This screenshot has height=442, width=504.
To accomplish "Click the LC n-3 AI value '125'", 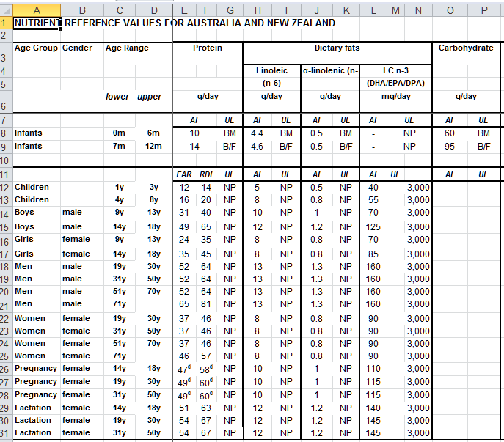I will click(x=373, y=227).
